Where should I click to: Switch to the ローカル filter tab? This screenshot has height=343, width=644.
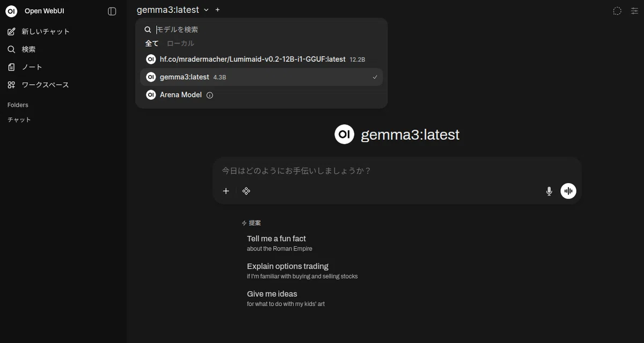point(180,43)
